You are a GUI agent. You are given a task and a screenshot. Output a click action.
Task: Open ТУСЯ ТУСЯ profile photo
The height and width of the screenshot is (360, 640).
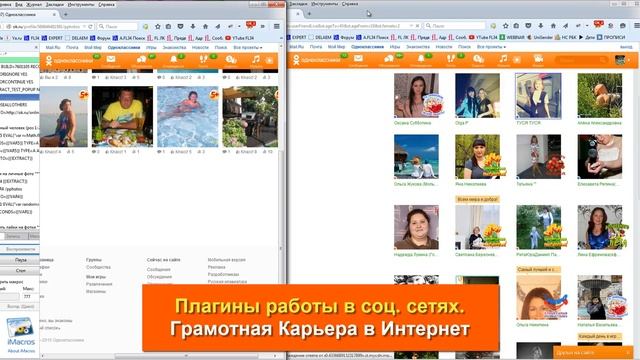tap(538, 96)
